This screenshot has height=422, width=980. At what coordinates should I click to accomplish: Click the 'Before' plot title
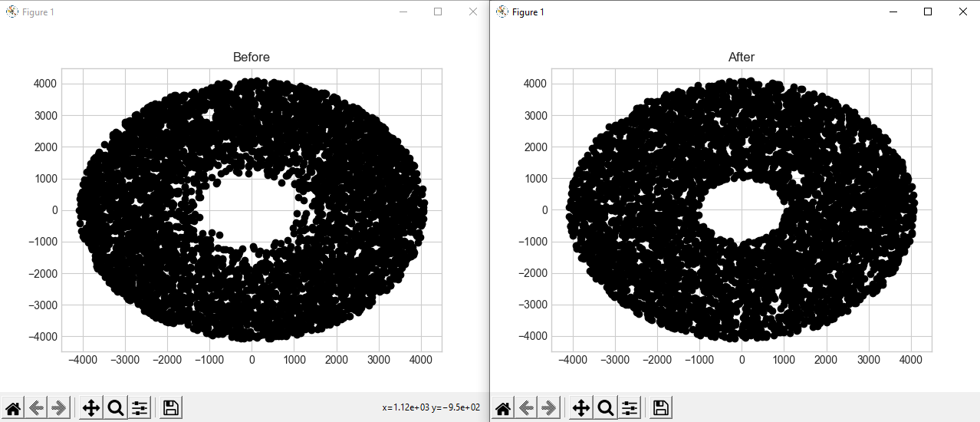pos(252,57)
